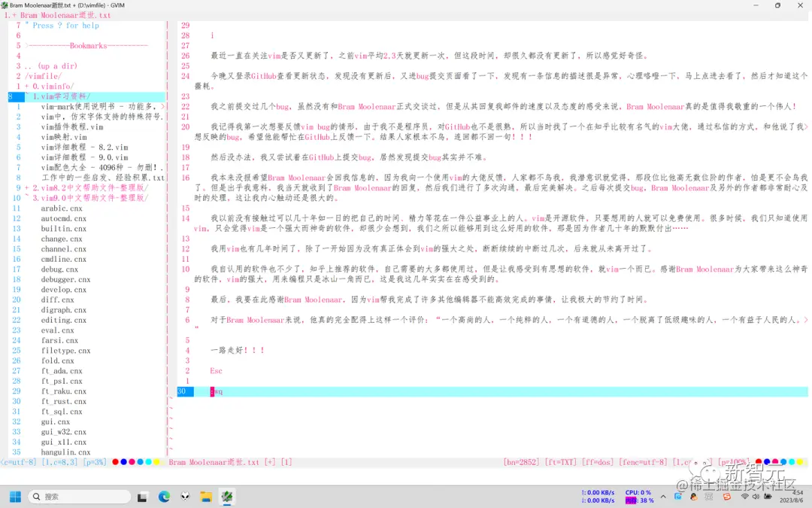Select diff.cnx in the file tree
The image size is (812, 508).
tap(57, 300)
